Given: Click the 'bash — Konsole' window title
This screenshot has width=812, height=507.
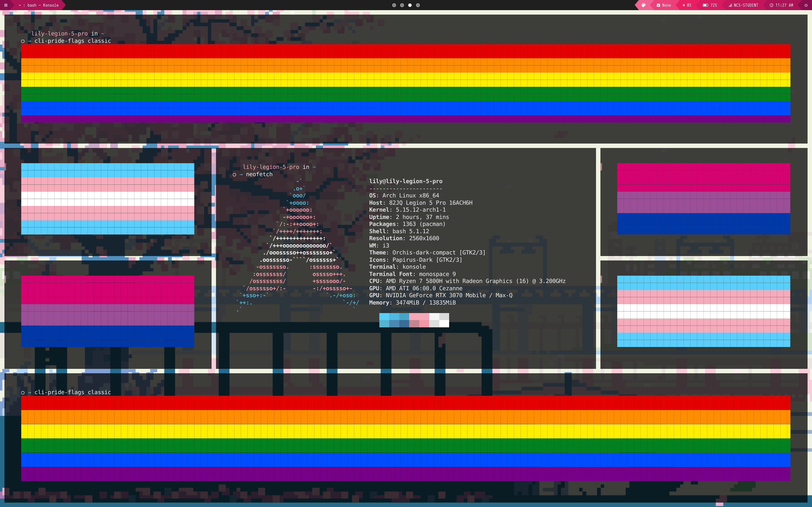Looking at the screenshot, I should point(38,5).
